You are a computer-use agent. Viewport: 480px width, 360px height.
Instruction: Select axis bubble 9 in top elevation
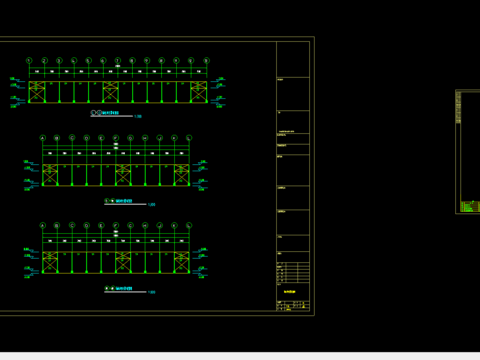147,61
